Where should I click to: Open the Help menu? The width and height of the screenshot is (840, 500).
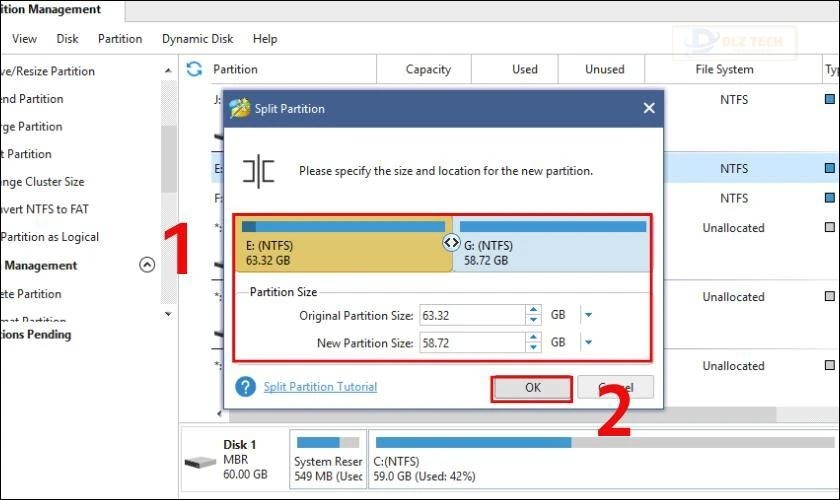tap(265, 39)
